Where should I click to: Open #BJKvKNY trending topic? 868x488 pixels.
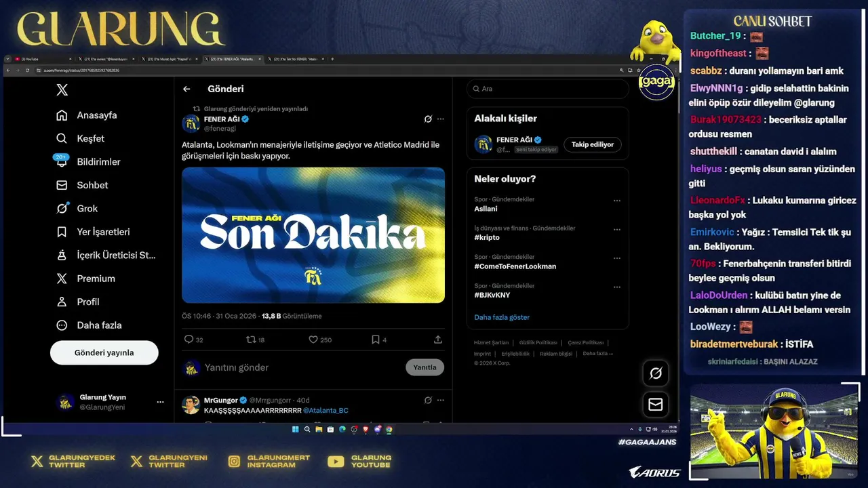click(492, 296)
